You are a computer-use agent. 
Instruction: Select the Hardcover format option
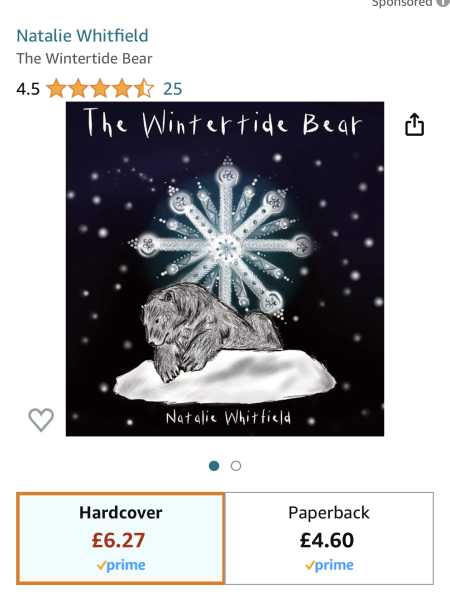[x=121, y=538]
